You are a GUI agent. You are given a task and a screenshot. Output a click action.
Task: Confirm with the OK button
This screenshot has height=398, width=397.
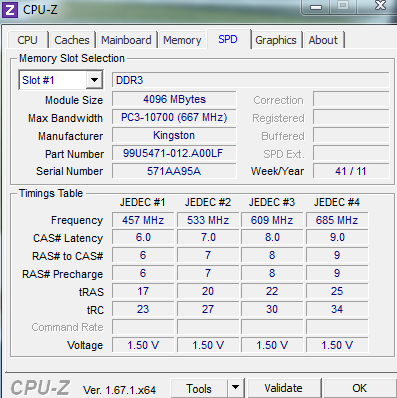pyautogui.click(x=359, y=388)
